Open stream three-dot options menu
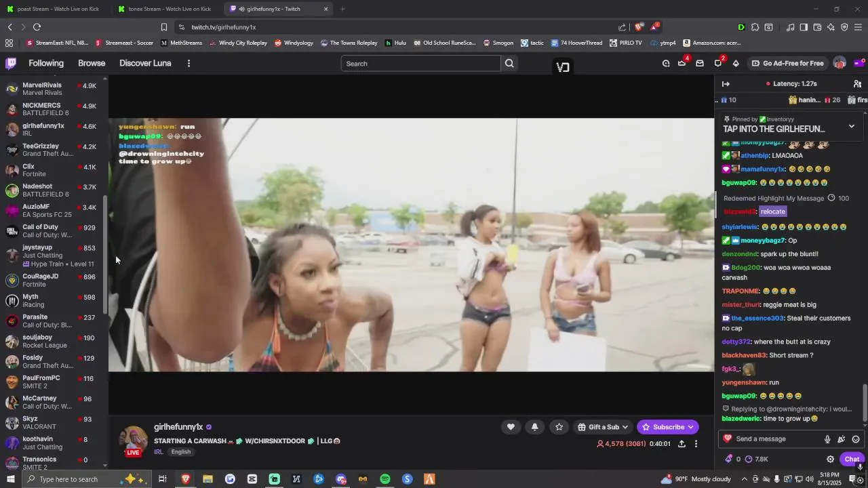The width and height of the screenshot is (868, 488). pos(695,444)
